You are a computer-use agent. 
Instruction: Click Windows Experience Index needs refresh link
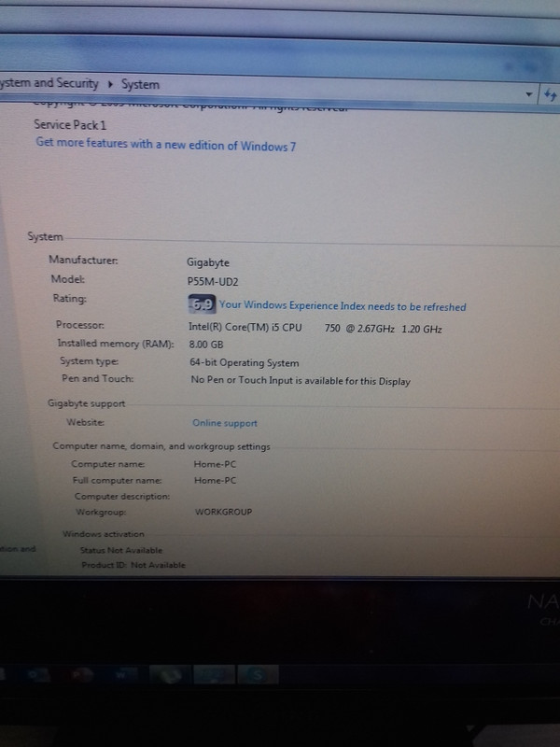(343, 306)
